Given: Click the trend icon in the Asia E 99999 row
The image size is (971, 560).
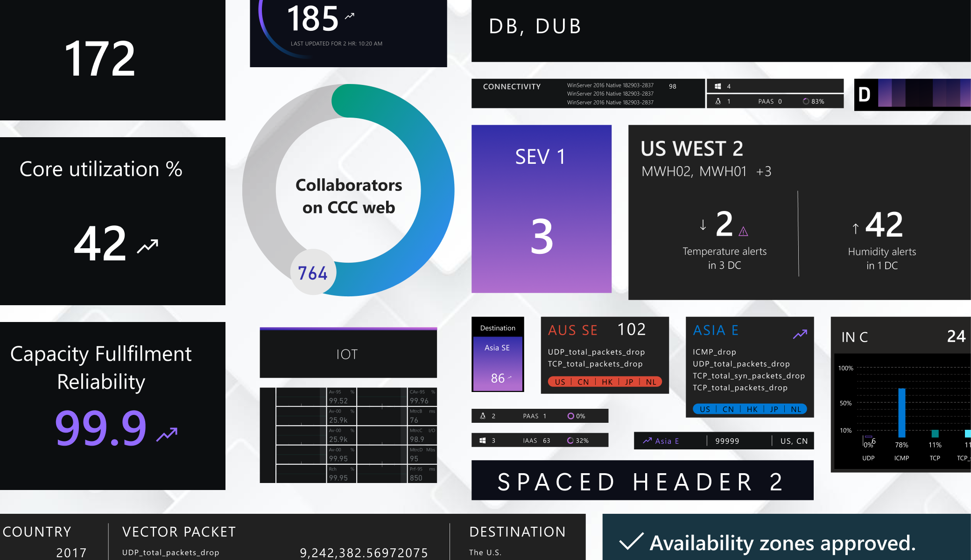Looking at the screenshot, I should point(647,441).
